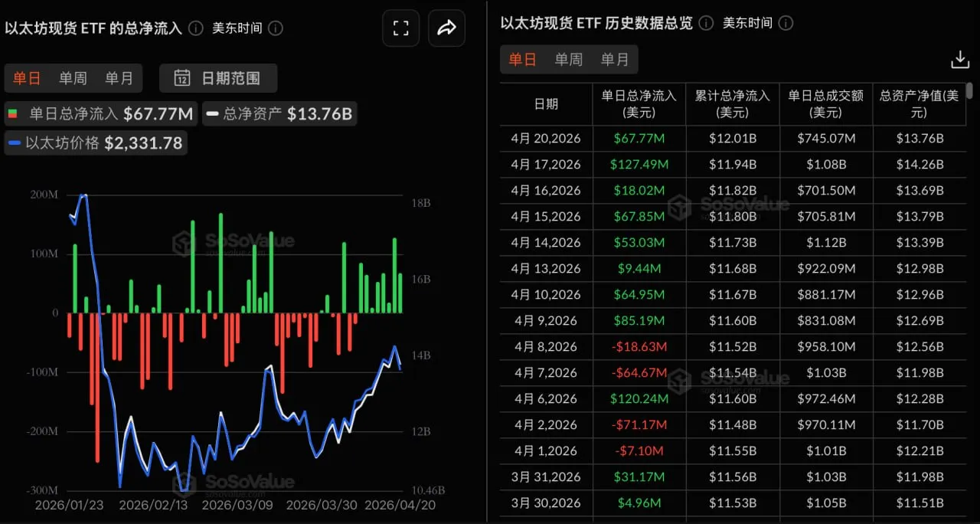Share the ETF net inflow chart

(446, 29)
